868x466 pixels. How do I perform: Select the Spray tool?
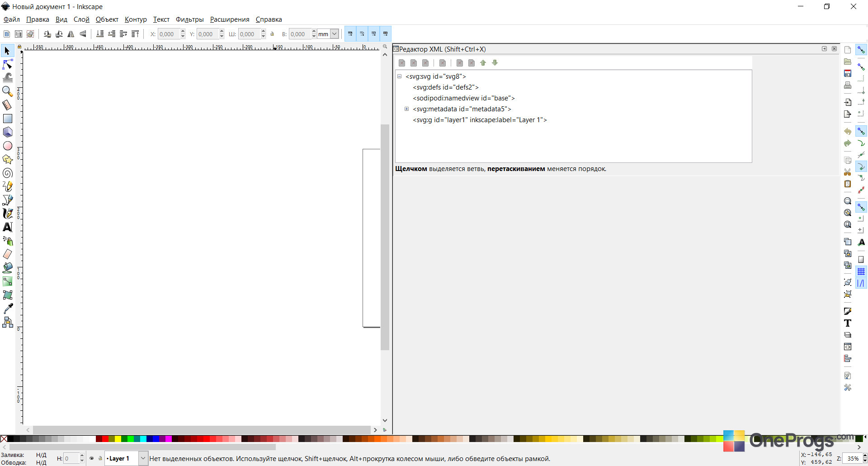[8, 241]
